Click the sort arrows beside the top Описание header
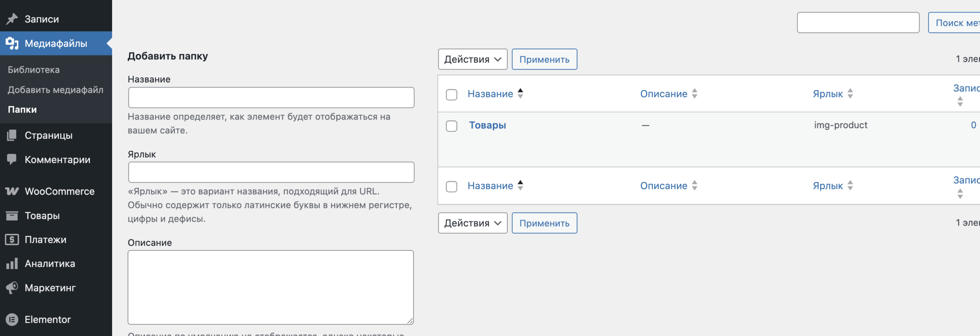The height and width of the screenshot is (336, 980). coord(694,94)
